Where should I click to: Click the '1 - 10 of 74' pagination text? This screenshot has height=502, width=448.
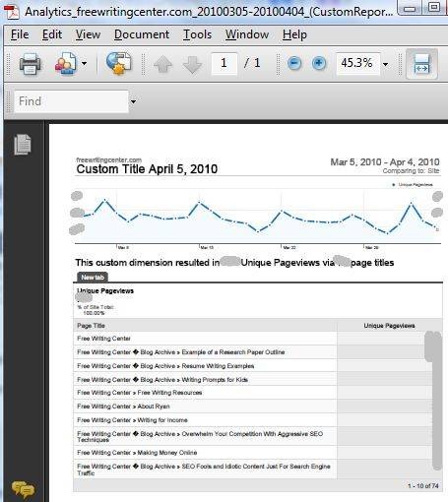tap(423, 486)
